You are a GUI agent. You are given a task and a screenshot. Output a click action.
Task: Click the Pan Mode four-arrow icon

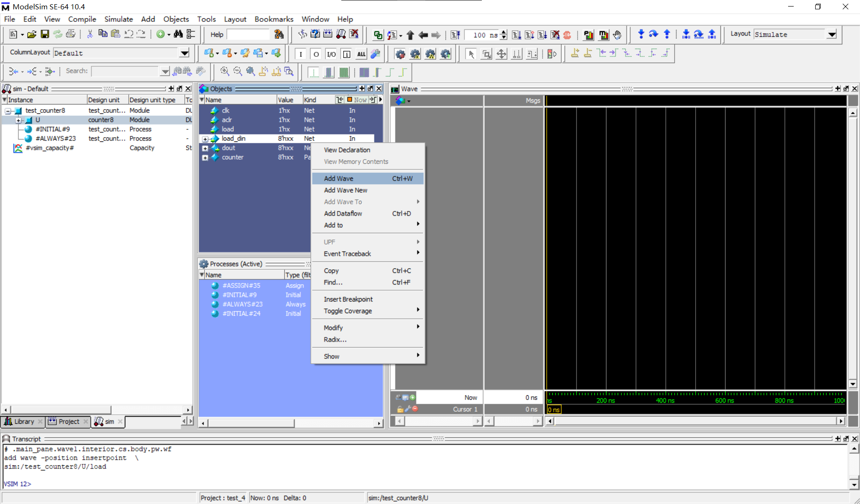coord(501,54)
